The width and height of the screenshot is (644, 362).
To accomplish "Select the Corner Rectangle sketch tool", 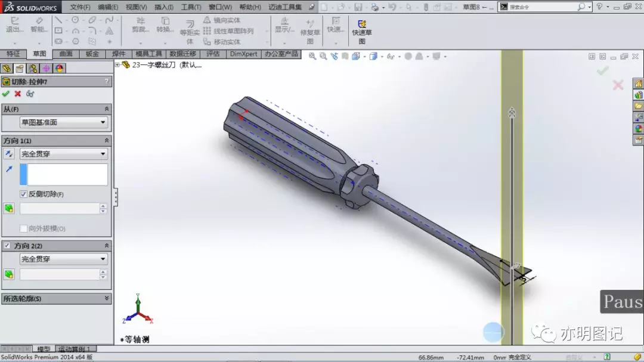I will pos(58,30).
